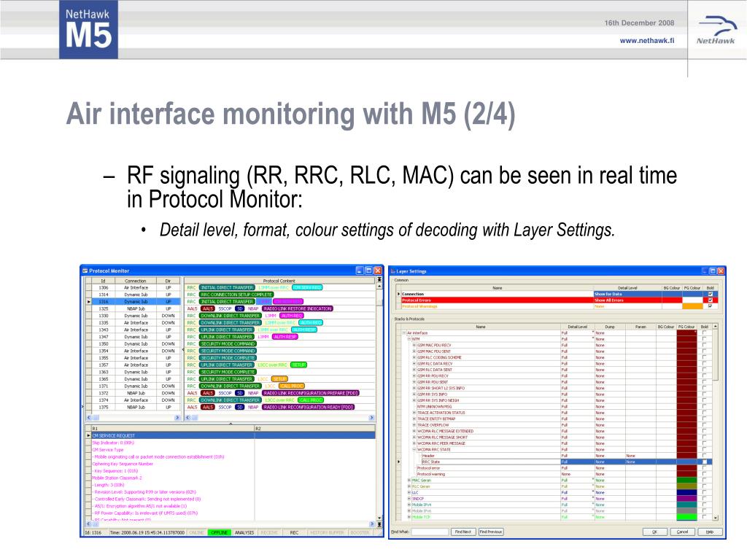Toggle Bold checkbox for Protocol Errors row
The height and width of the screenshot is (560, 747).
(710, 300)
